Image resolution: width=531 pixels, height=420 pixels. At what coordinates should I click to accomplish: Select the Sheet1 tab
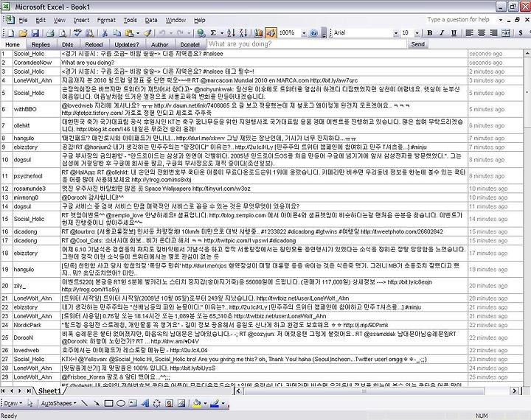pos(50,391)
